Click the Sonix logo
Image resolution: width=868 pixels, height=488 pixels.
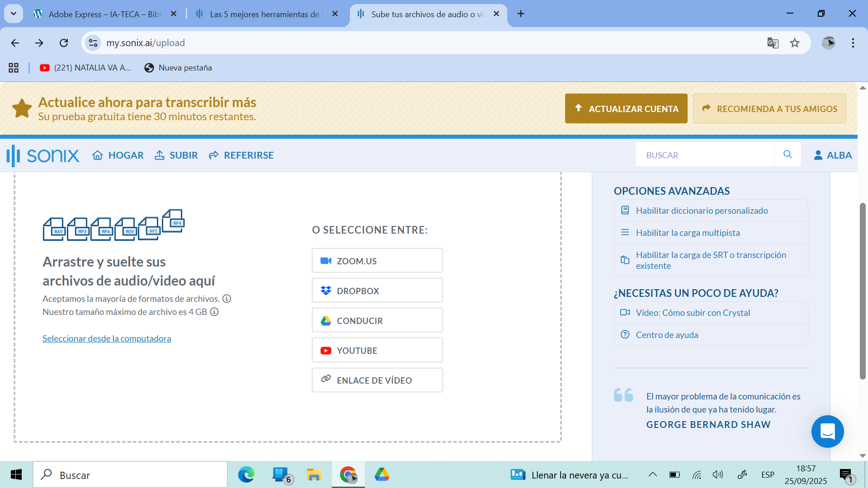coord(43,155)
